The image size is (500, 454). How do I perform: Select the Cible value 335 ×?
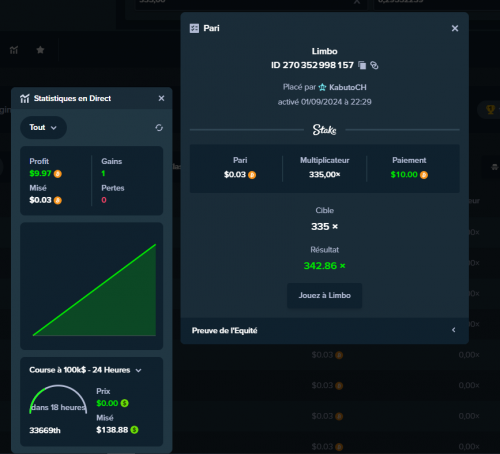[x=324, y=227]
